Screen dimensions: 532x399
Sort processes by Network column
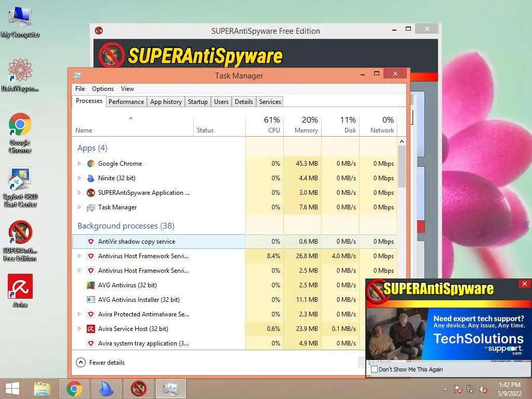click(x=378, y=125)
